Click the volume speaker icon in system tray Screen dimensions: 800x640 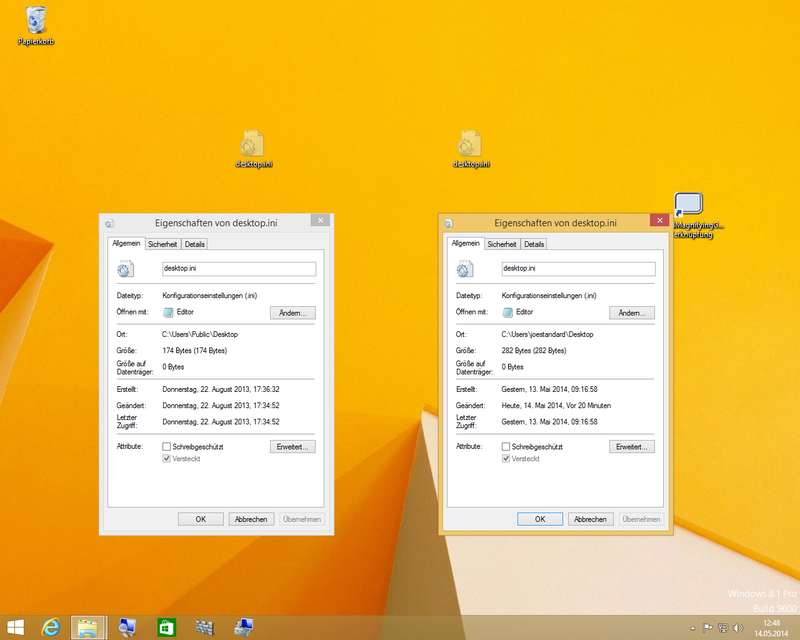[x=735, y=628]
